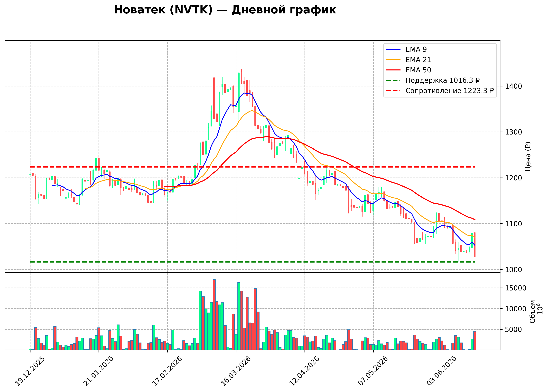Viewport: 549px width, 392px height.
Task: Click the 1100 price axis label
Action: point(513,224)
